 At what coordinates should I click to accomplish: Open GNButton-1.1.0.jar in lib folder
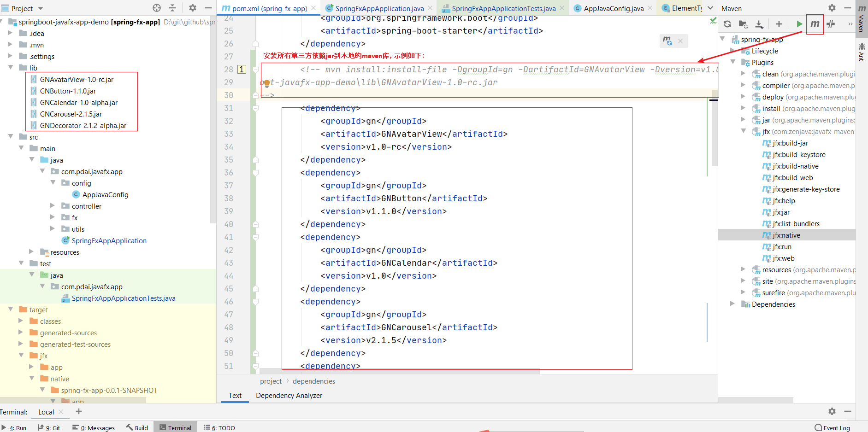coord(68,91)
